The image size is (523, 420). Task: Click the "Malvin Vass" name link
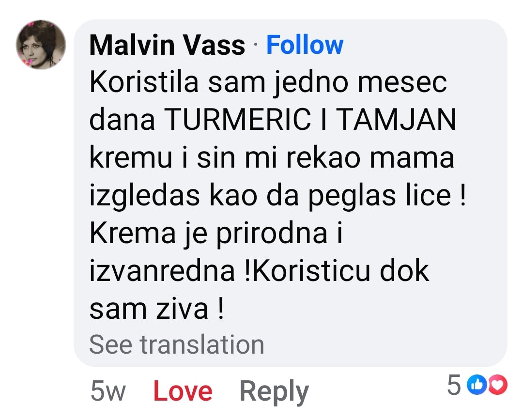pyautogui.click(x=167, y=45)
